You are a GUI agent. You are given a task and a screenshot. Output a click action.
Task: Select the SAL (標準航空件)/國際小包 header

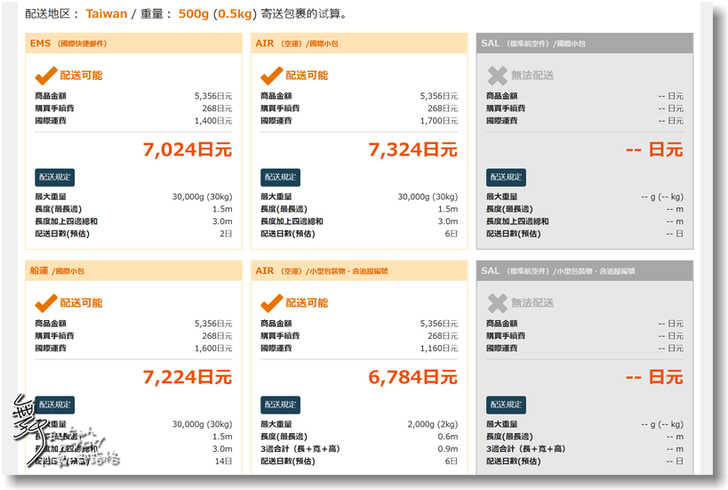[x=585, y=43]
